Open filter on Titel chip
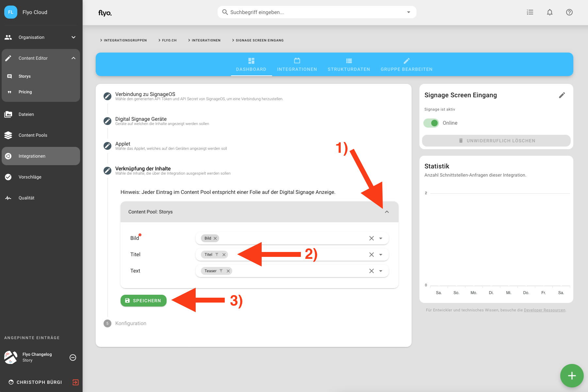The height and width of the screenshot is (392, 588). click(217, 254)
